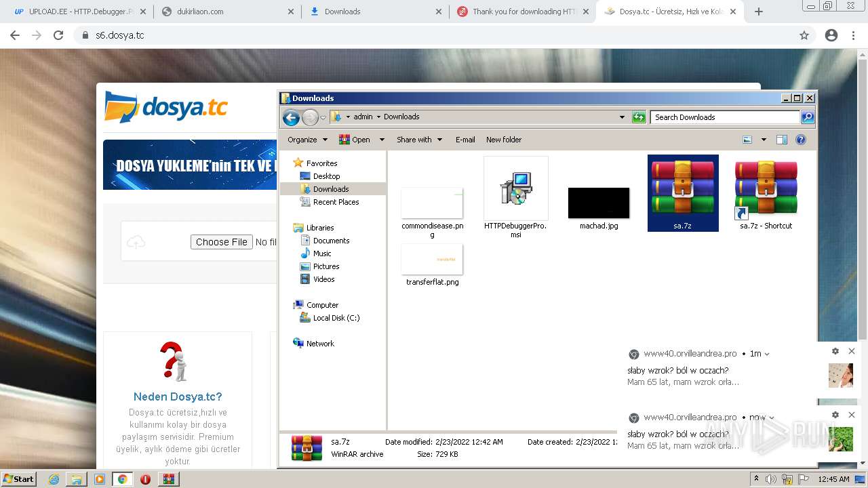Bookmark this page with star icon

(x=804, y=35)
